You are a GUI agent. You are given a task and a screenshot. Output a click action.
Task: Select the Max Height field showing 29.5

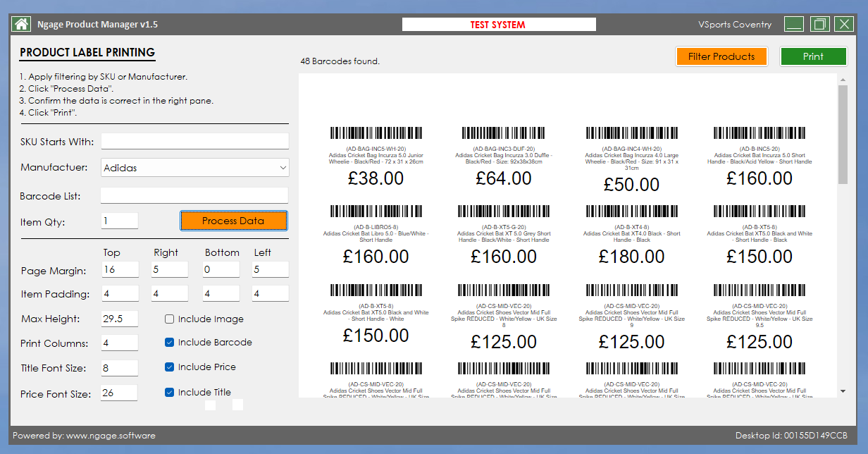tap(120, 319)
